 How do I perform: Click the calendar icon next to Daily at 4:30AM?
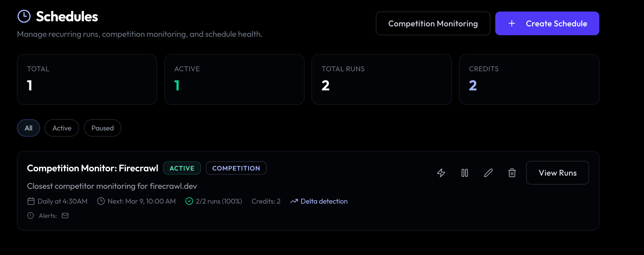coord(31,201)
